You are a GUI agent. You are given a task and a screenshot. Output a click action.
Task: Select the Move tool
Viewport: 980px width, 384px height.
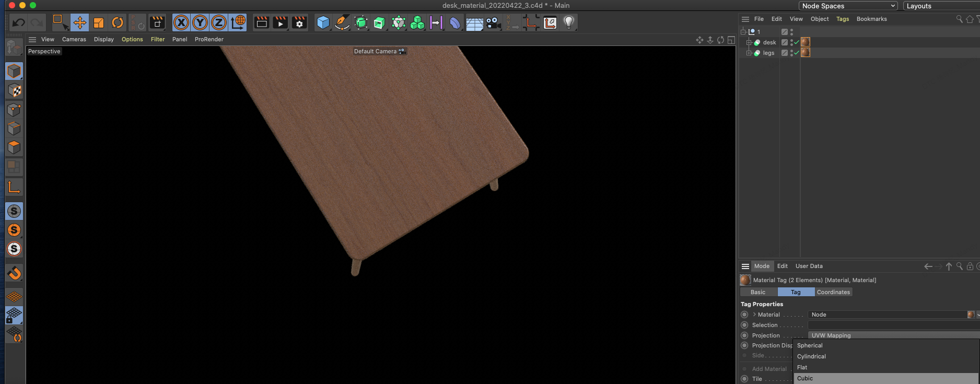click(80, 22)
